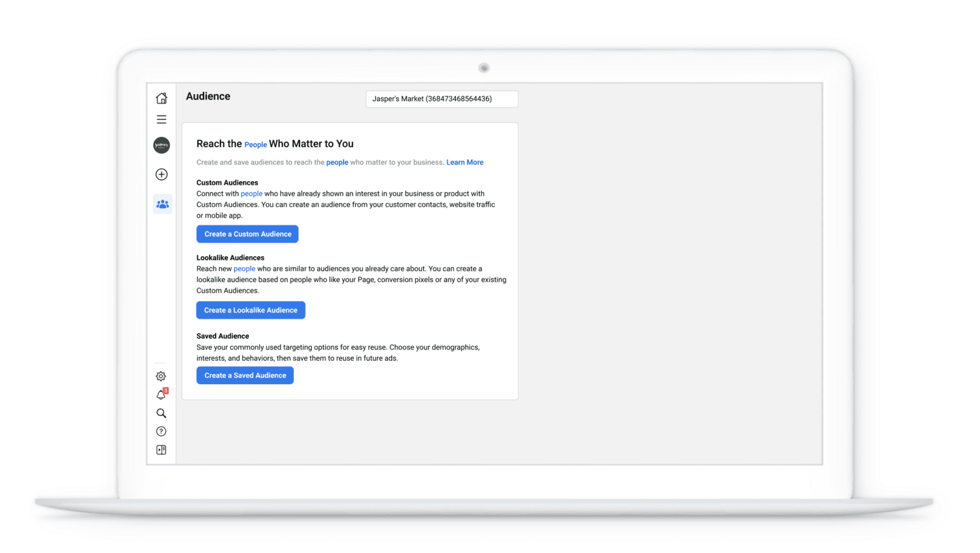Select the Audience page title area

208,96
